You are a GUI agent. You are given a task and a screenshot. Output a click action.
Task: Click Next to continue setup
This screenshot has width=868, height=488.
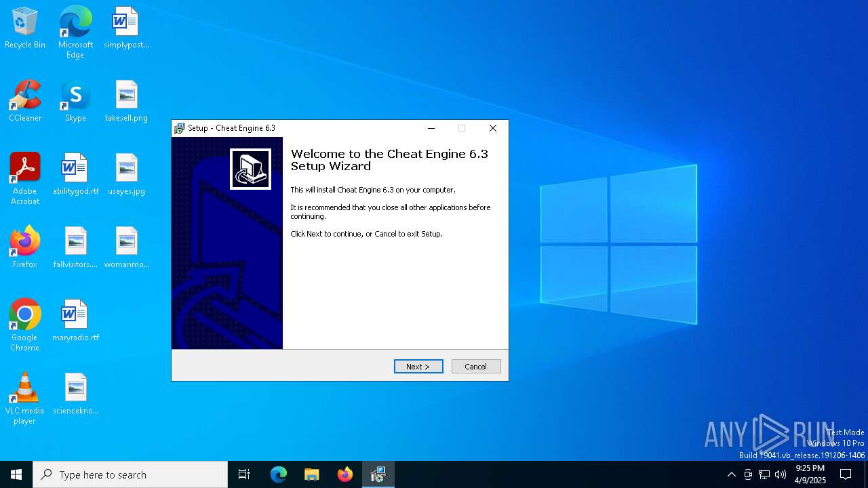(418, 367)
